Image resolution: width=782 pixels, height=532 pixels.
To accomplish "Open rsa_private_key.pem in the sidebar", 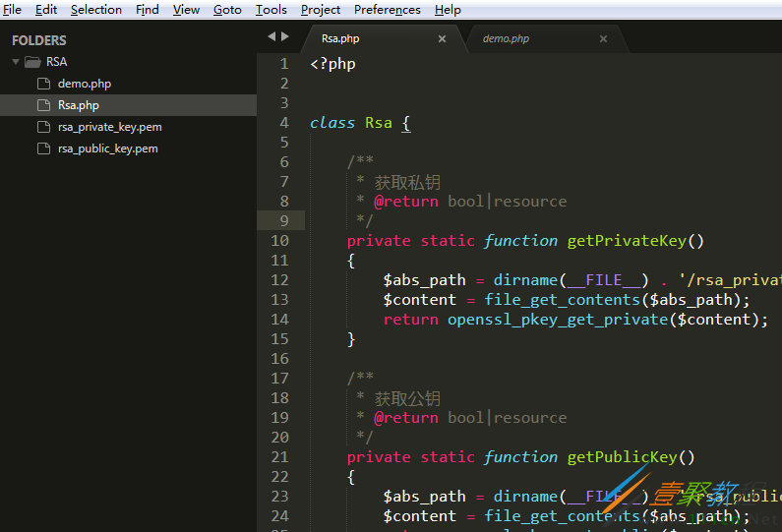I will 110,127.
